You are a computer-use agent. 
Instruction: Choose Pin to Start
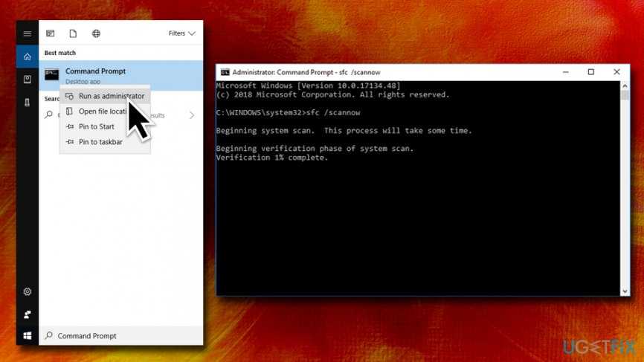tap(105, 126)
